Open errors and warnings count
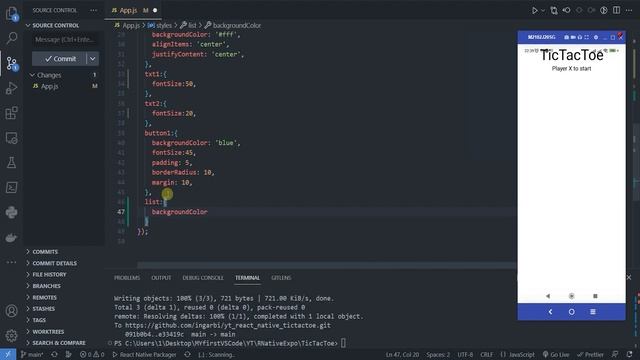 [x=92, y=355]
